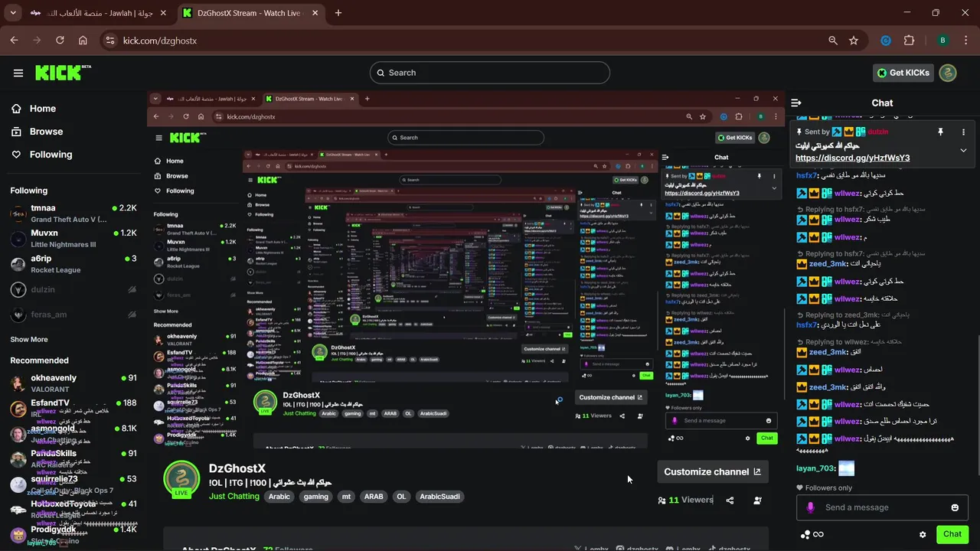Image resolution: width=980 pixels, height=551 pixels.
Task: Click the purple microphone icon in chat input
Action: tap(811, 507)
